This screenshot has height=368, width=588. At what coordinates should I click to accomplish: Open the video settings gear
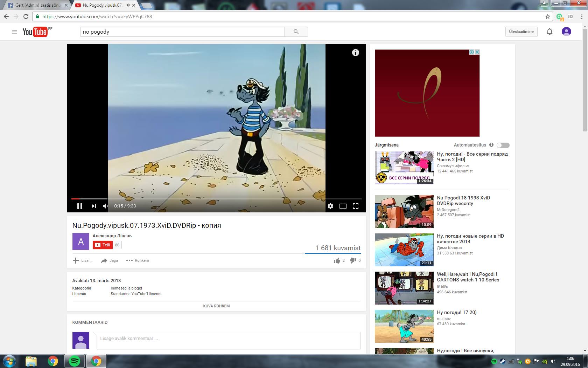click(x=330, y=206)
